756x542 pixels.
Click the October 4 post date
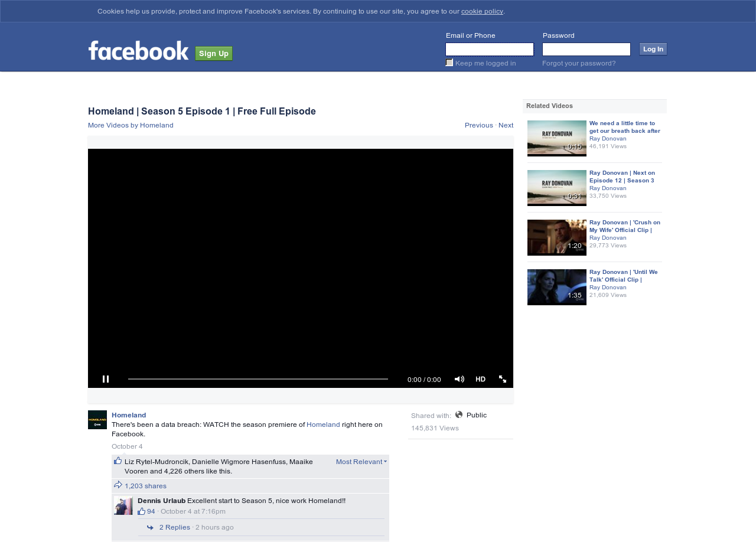tap(127, 446)
